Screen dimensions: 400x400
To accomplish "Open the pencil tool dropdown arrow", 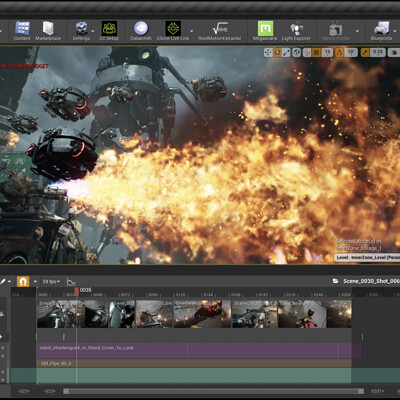I will (x=9, y=282).
